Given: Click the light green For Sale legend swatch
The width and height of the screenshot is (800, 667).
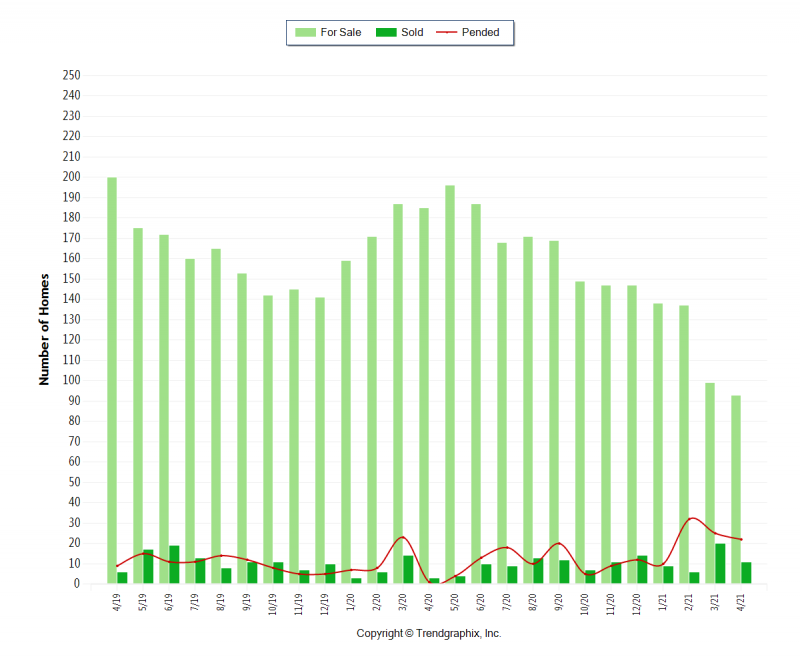Looking at the screenshot, I should (x=304, y=33).
